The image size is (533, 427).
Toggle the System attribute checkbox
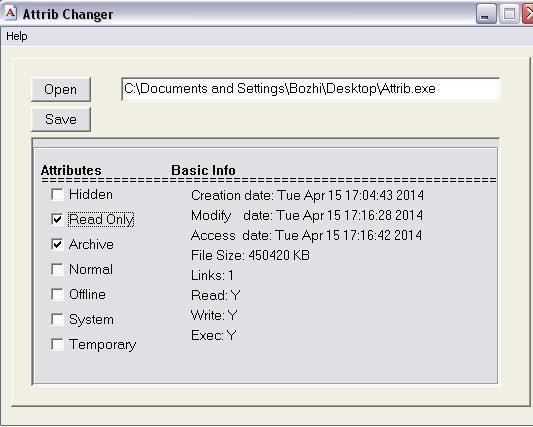(57, 319)
